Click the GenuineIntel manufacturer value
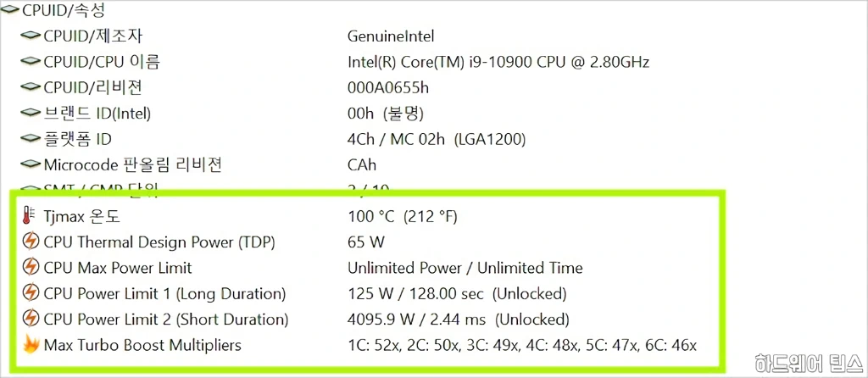This screenshot has width=868, height=378. click(391, 36)
